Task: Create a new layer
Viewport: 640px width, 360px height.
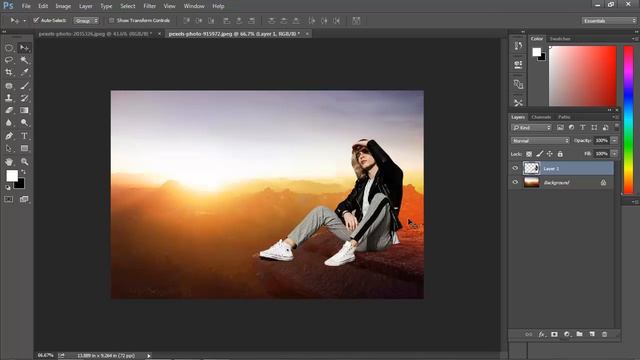Action: coord(592,334)
